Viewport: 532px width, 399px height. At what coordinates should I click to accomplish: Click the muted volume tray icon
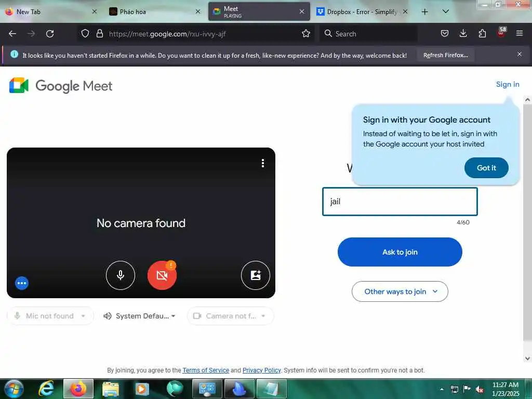coord(480,389)
